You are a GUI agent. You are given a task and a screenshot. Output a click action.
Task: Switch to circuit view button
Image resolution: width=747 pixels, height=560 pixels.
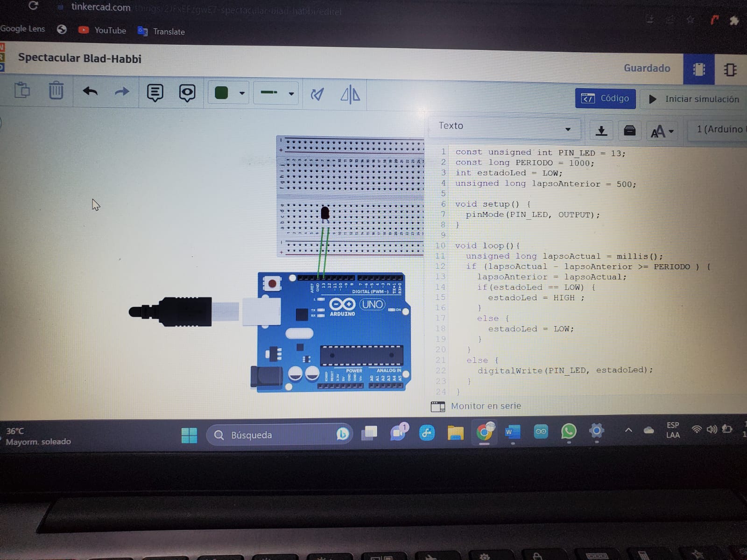point(698,70)
